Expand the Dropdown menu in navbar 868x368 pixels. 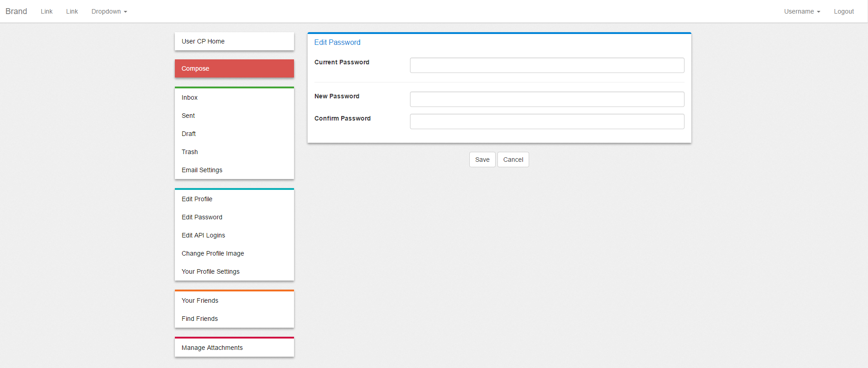(x=109, y=11)
